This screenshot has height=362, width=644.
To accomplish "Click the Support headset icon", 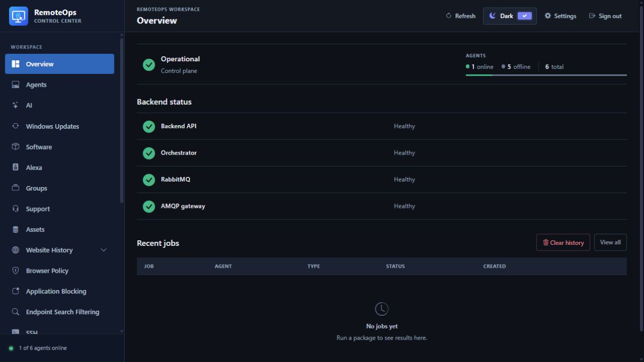I will click(x=16, y=209).
